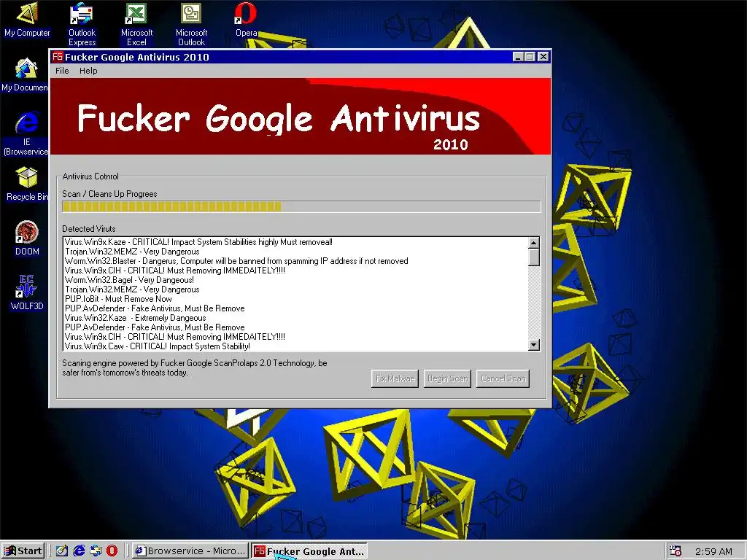Image resolution: width=747 pixels, height=560 pixels.
Task: Maximize the antivirus window
Action: pos(530,57)
